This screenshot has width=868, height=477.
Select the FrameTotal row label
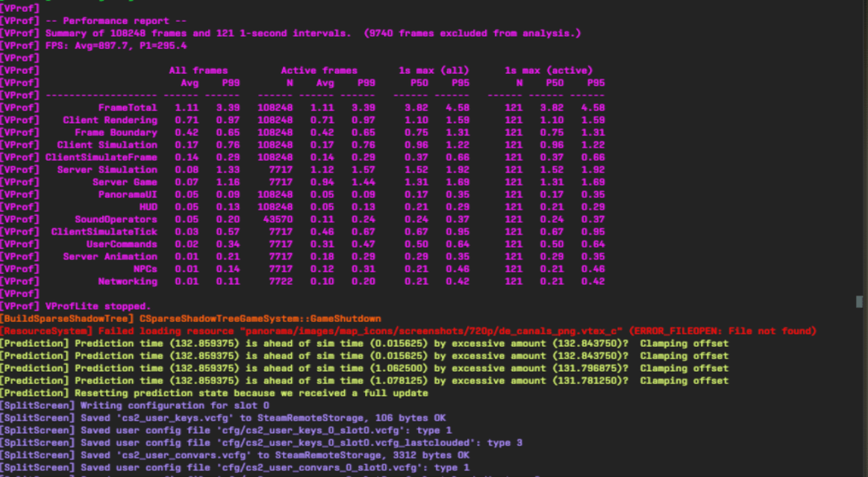[127, 108]
